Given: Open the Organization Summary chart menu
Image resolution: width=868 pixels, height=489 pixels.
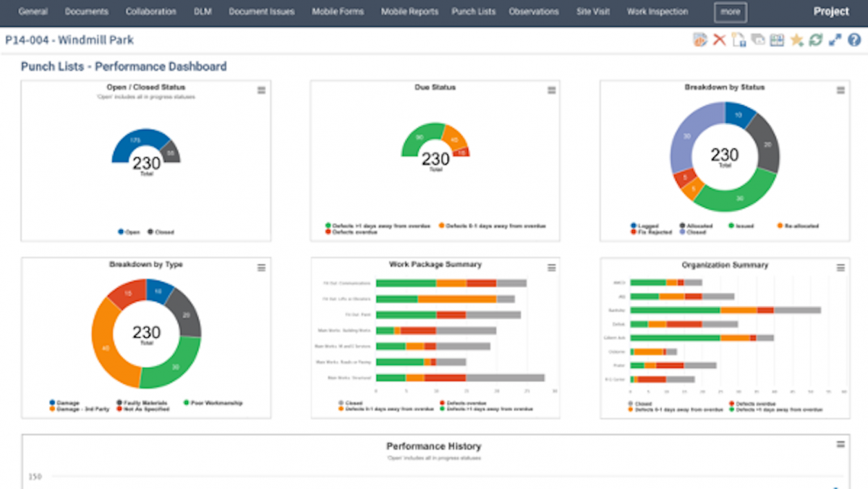Looking at the screenshot, I should point(841,267).
